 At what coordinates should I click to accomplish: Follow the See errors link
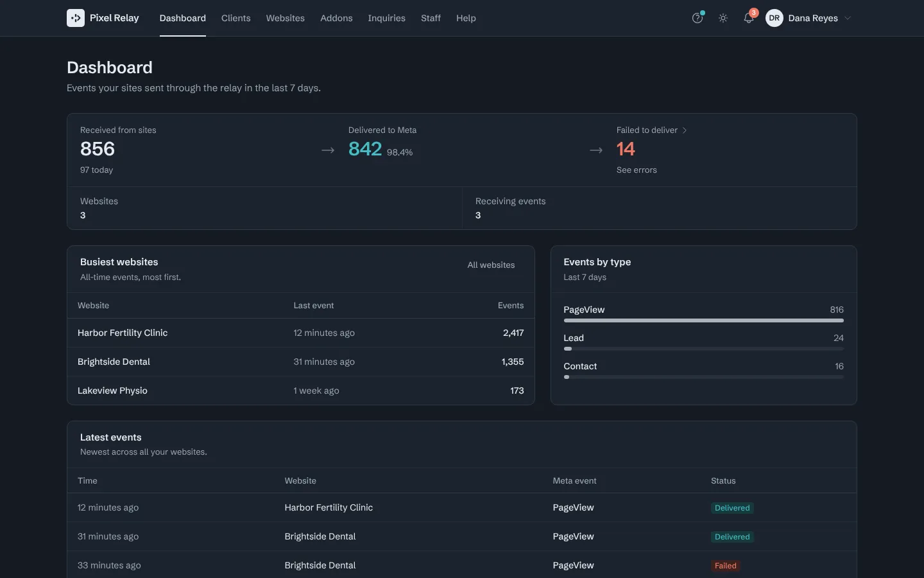[637, 170]
